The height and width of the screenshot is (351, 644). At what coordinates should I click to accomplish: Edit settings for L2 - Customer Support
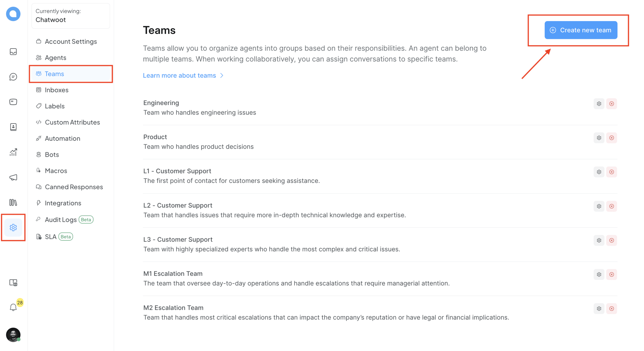[599, 206]
